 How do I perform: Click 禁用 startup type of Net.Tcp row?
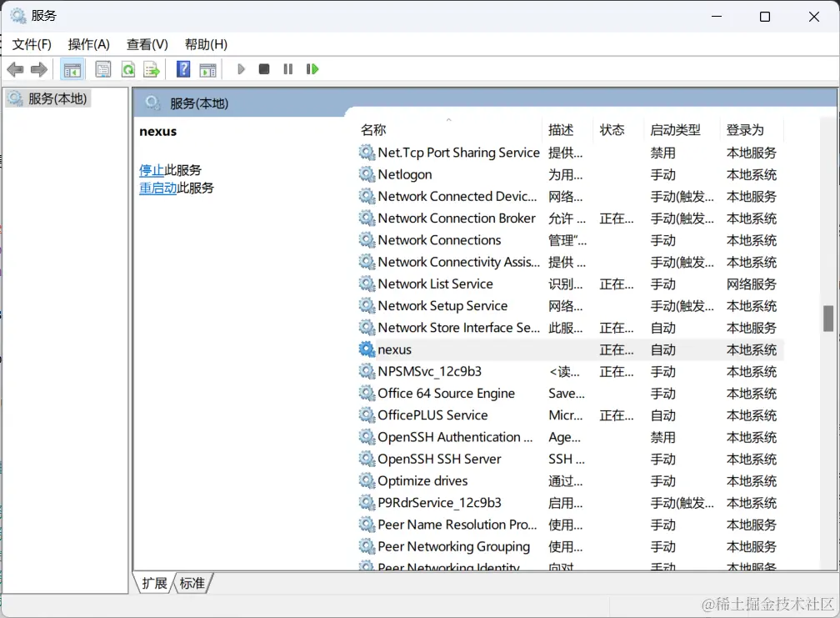click(x=662, y=153)
